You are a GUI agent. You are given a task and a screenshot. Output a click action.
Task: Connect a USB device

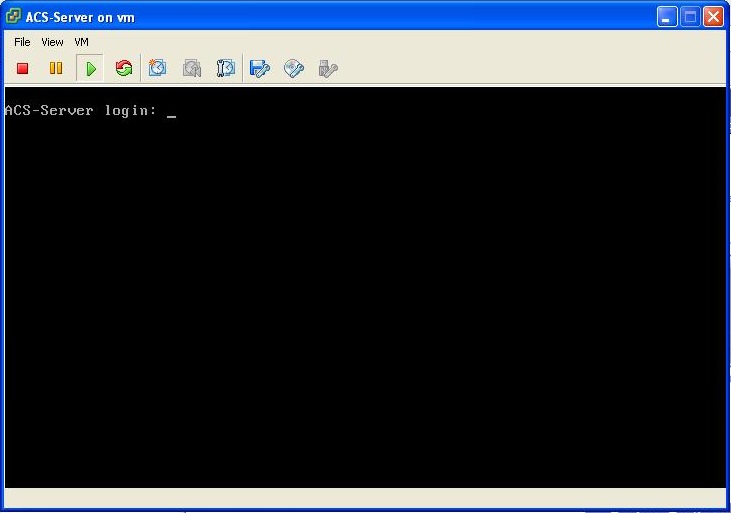(327, 68)
